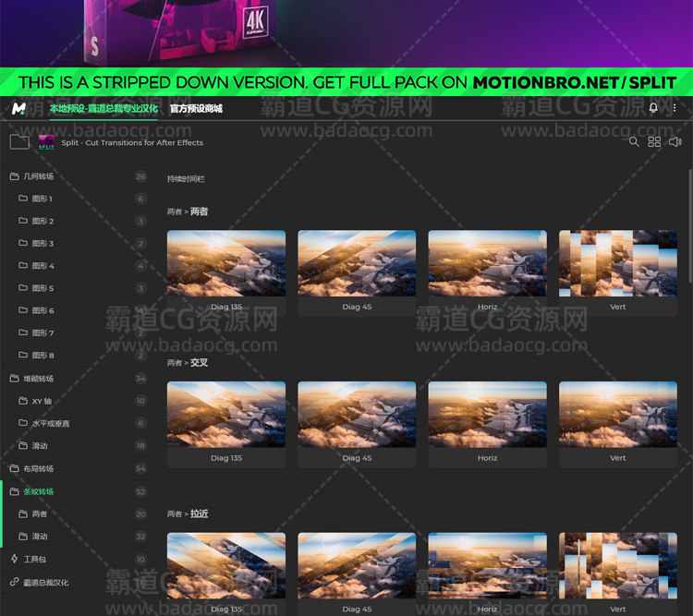Switch to 本地预设-霸道总裁专业汉化 tab
693x616 pixels.
[103, 109]
